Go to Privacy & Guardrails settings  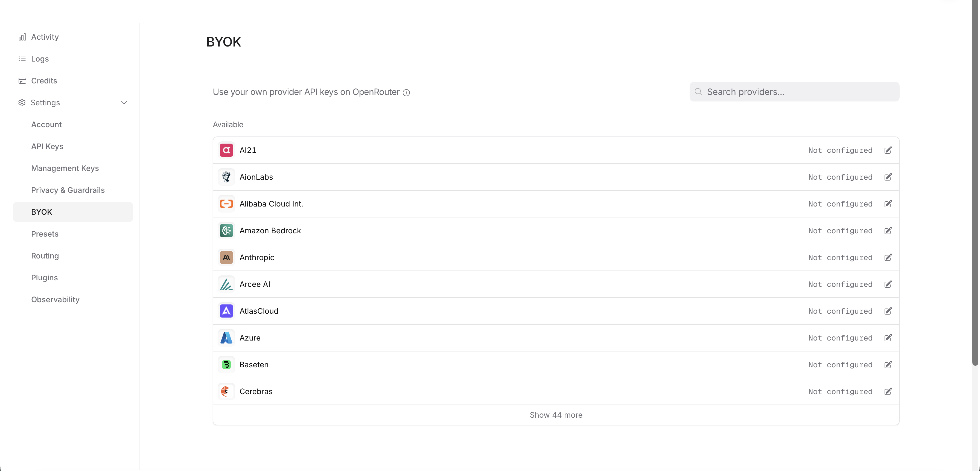coord(68,190)
